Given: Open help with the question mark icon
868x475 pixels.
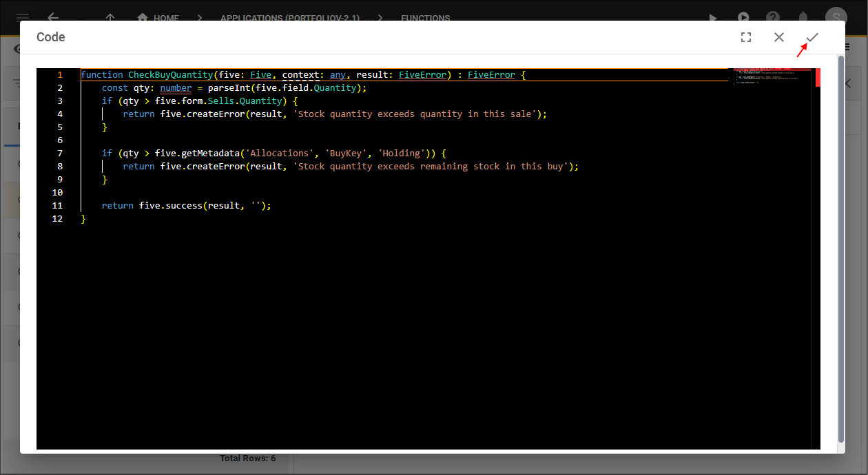Looking at the screenshot, I should (774, 18).
